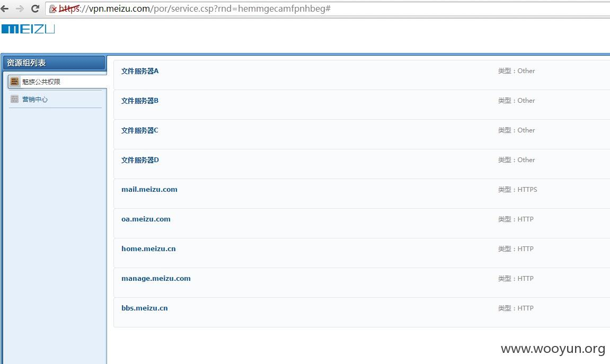
Task: Select the 魅族公共权限 resource group
Action: coord(57,82)
